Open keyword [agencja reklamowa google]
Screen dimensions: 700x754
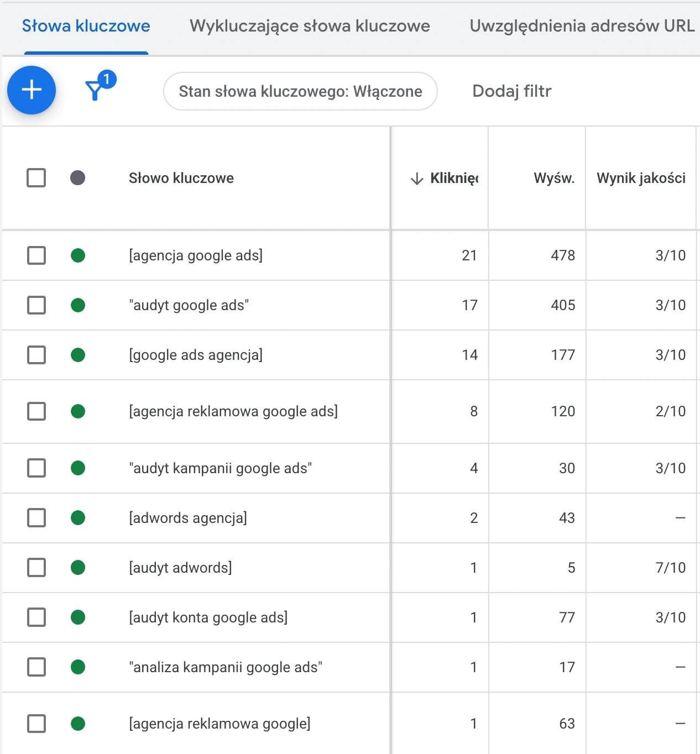point(220,724)
